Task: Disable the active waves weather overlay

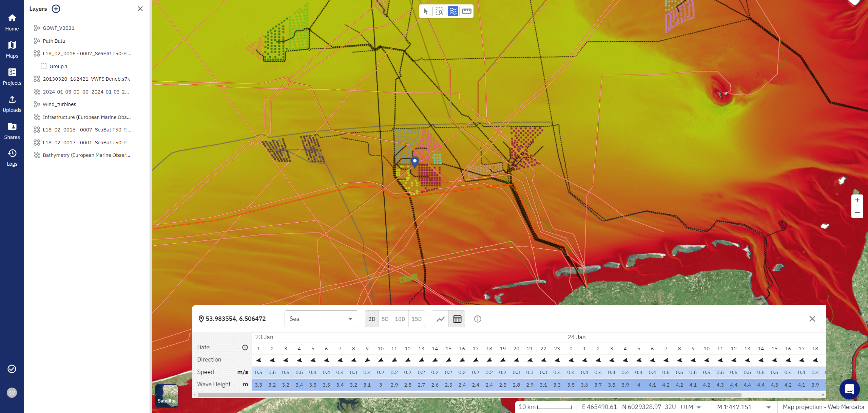Action: [x=453, y=11]
